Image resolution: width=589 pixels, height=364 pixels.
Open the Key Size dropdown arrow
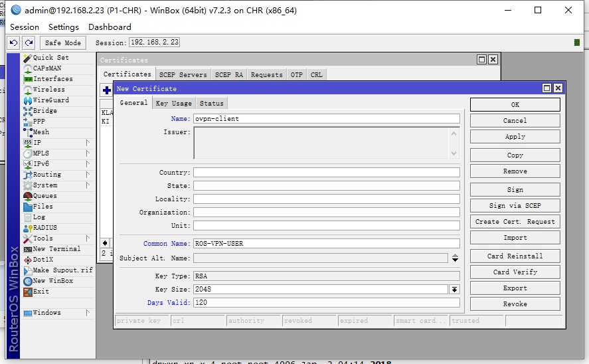[454, 290]
